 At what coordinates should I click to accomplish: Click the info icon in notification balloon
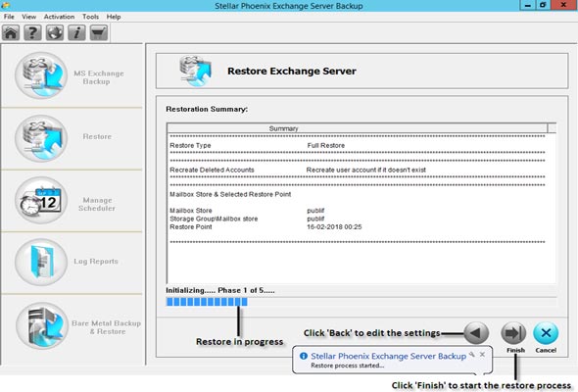click(304, 356)
